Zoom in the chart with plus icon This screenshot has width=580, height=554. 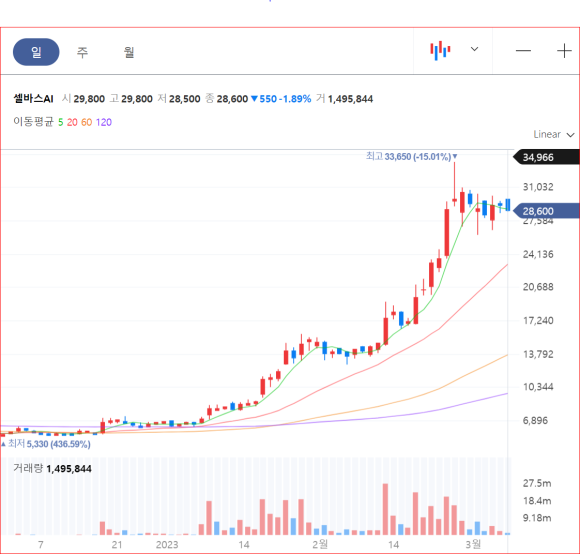[564, 51]
